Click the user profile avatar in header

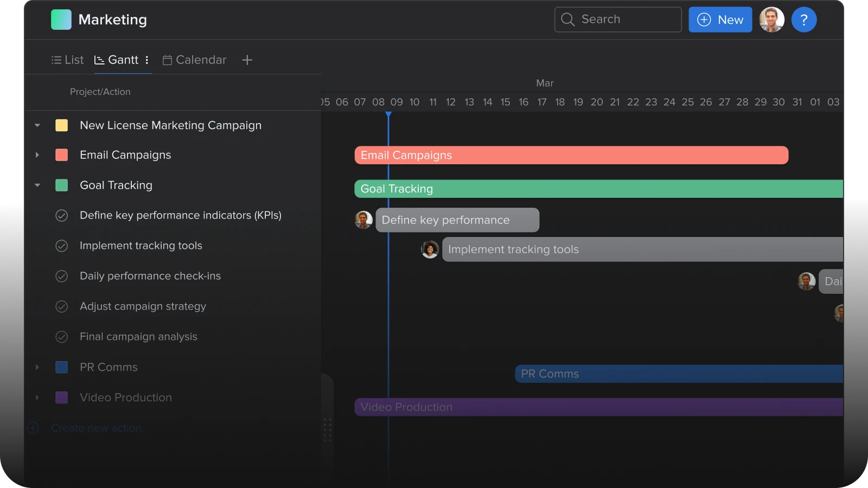771,20
